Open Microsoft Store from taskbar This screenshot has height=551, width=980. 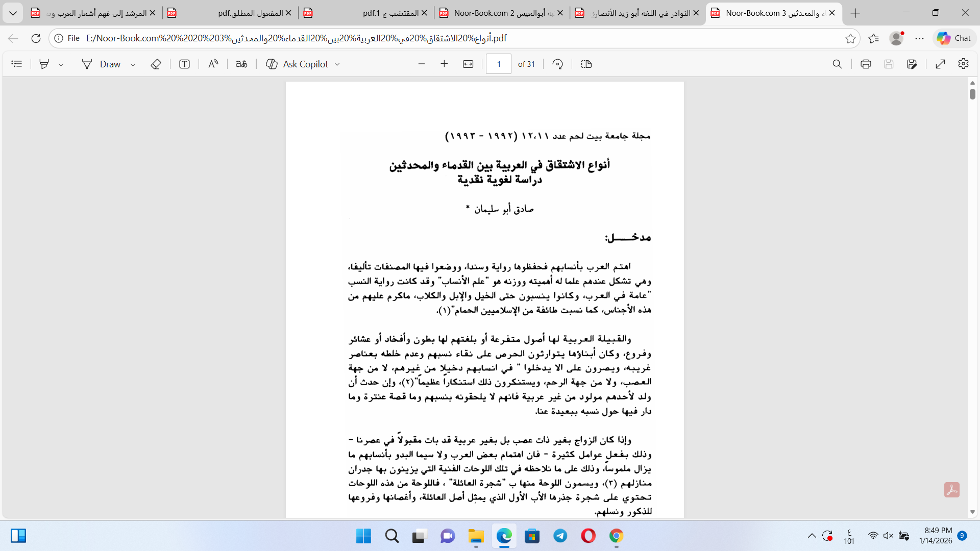[x=532, y=536]
